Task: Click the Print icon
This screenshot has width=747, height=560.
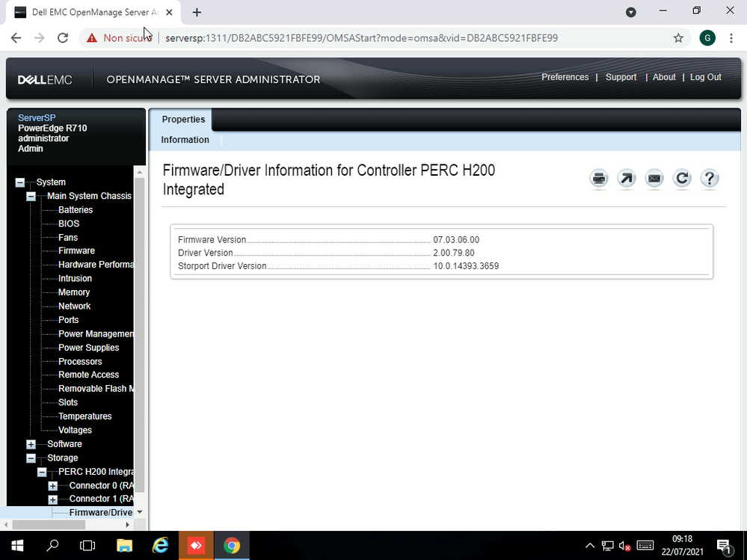Action: pos(598,179)
